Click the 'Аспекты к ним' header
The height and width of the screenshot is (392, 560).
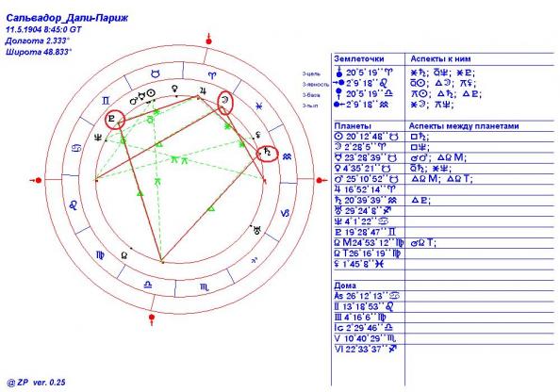[440, 59]
